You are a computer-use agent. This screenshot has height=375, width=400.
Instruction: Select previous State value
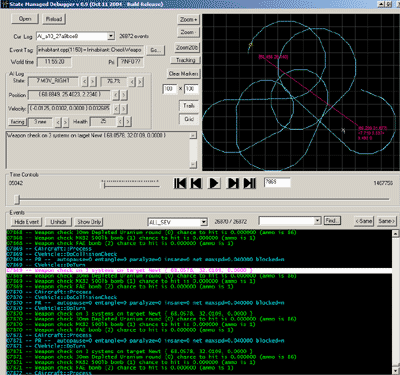[85, 81]
